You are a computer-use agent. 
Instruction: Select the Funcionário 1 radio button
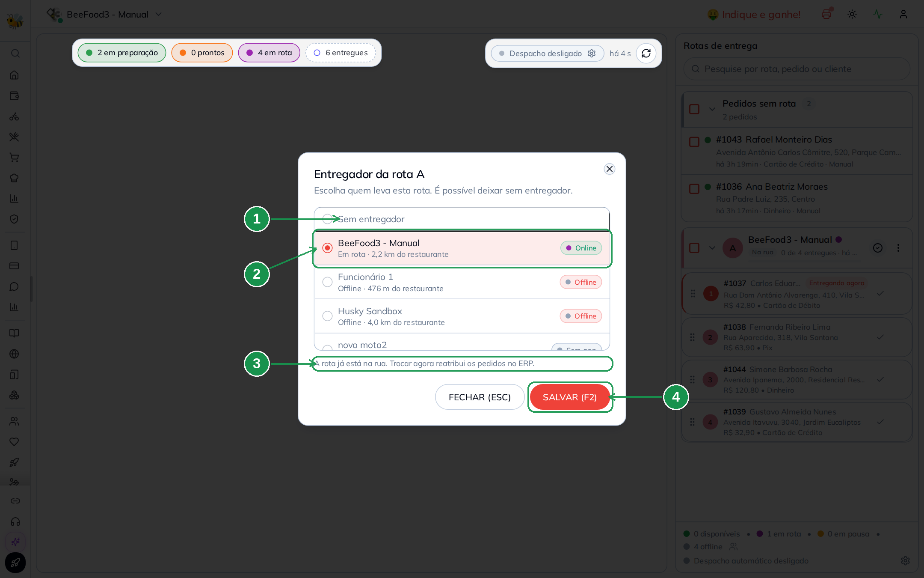pyautogui.click(x=327, y=282)
